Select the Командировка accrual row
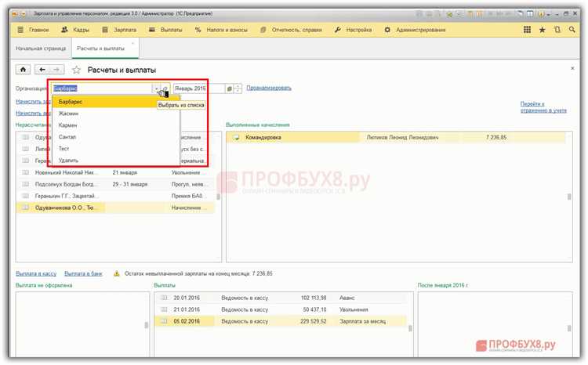This screenshot has width=588, height=365. coord(396,138)
